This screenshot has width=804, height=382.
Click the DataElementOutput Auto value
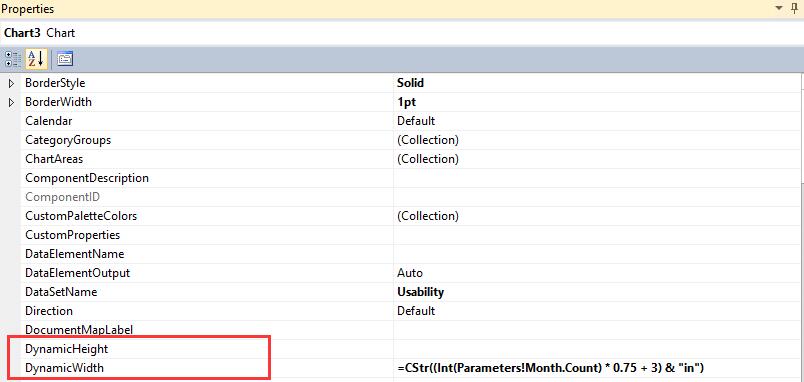tap(410, 273)
